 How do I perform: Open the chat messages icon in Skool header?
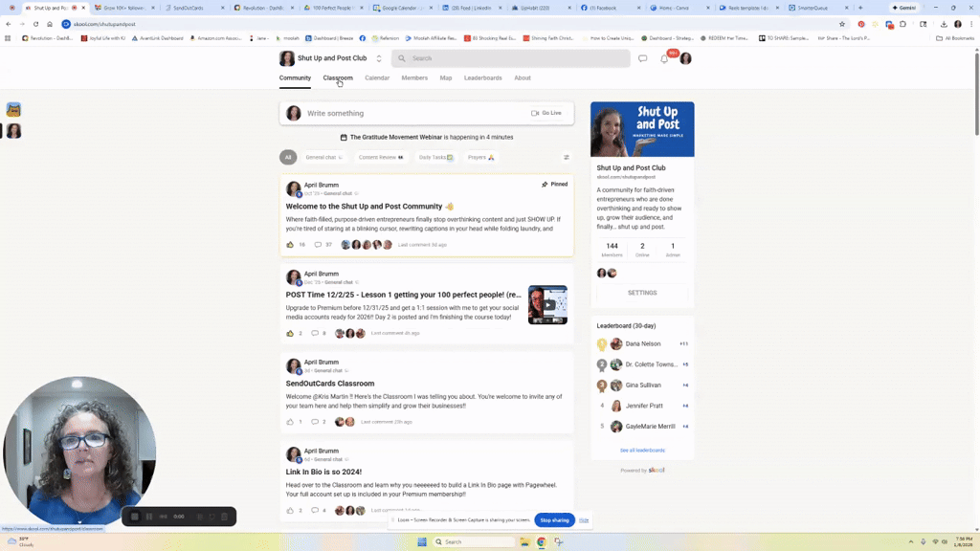[642, 58]
